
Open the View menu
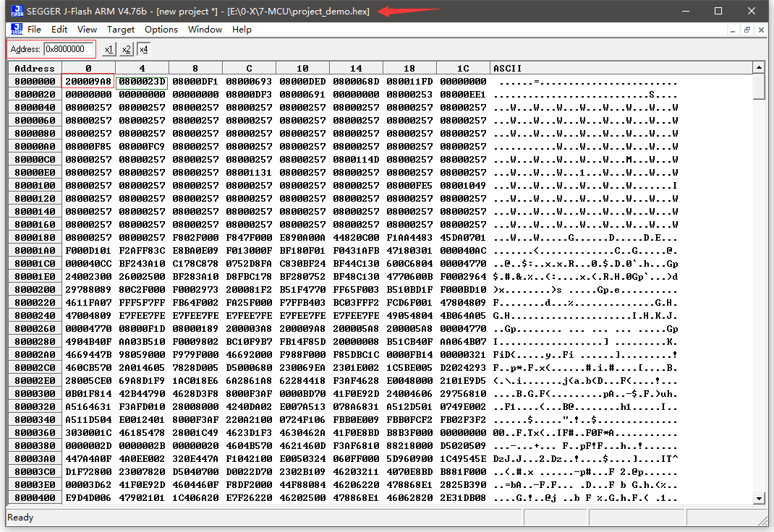point(87,30)
